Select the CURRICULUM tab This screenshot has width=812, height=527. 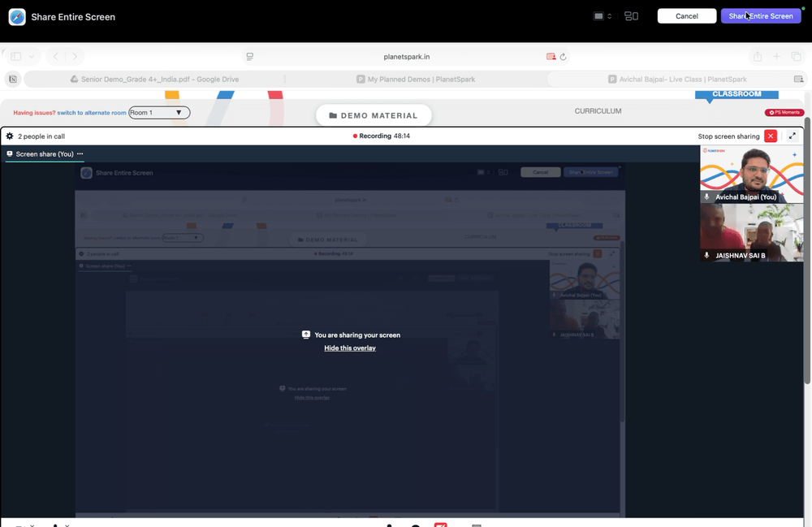(598, 110)
